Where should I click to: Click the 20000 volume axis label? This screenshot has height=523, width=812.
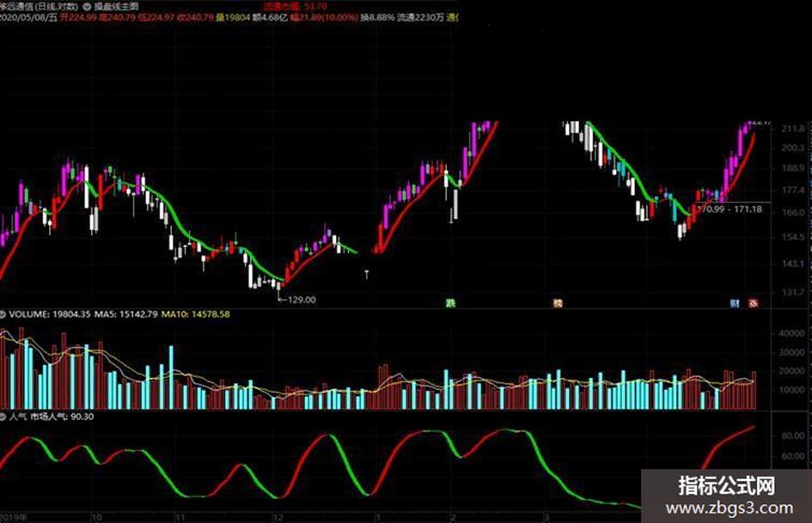coord(791,371)
